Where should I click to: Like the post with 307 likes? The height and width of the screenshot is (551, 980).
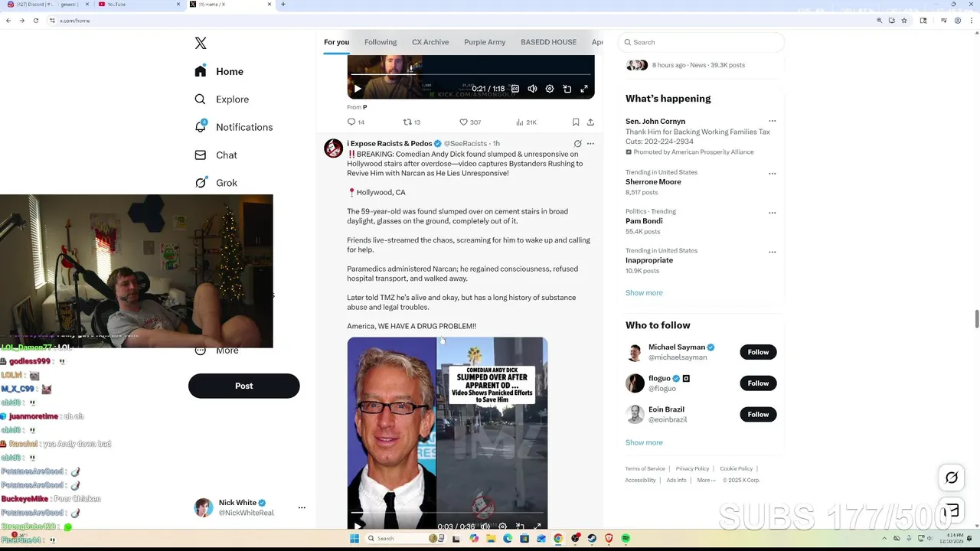coord(470,122)
